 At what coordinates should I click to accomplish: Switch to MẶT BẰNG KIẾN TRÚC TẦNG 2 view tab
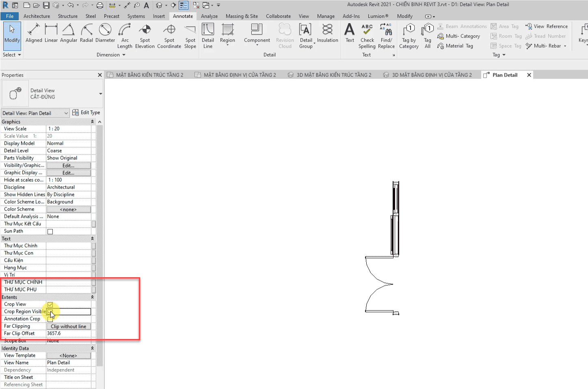145,75
